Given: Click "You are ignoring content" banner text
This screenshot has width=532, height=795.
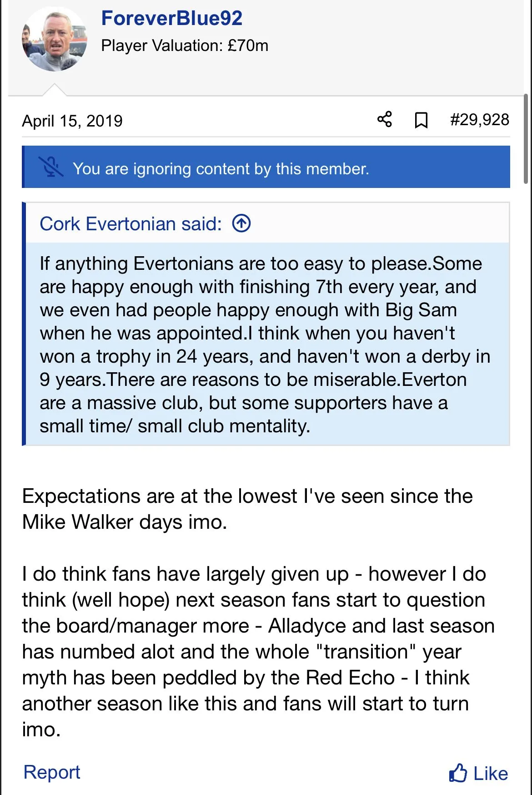Looking at the screenshot, I should coord(221,169).
